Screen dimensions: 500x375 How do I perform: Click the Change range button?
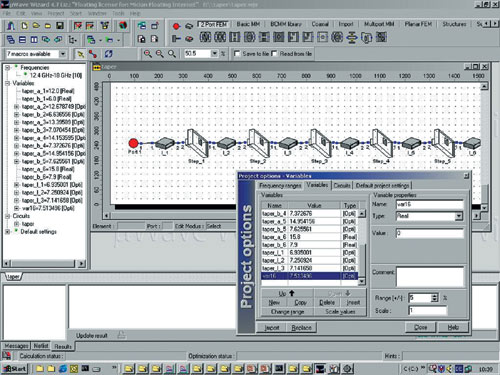point(287,312)
